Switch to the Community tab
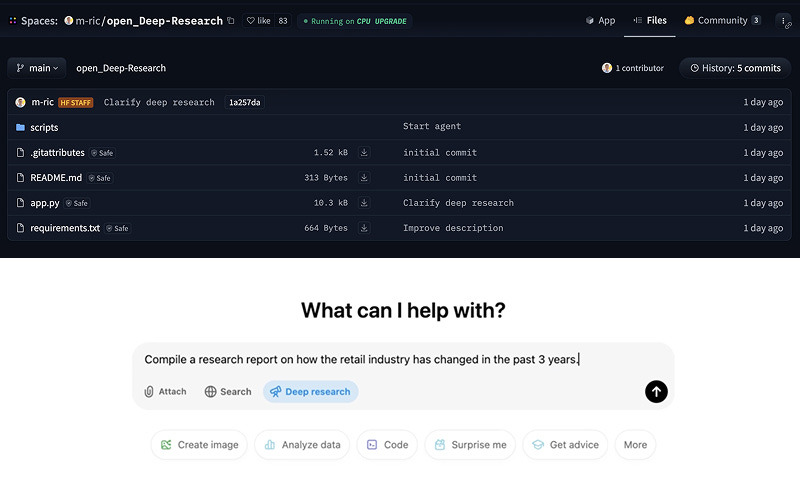 722,20
